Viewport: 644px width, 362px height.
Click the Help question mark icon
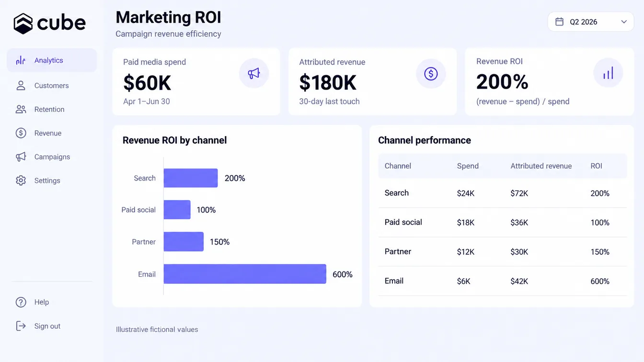coord(21,302)
